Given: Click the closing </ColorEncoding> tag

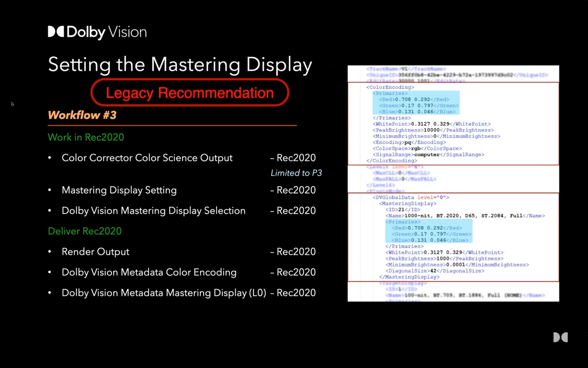Looking at the screenshot, I should 392,161.
